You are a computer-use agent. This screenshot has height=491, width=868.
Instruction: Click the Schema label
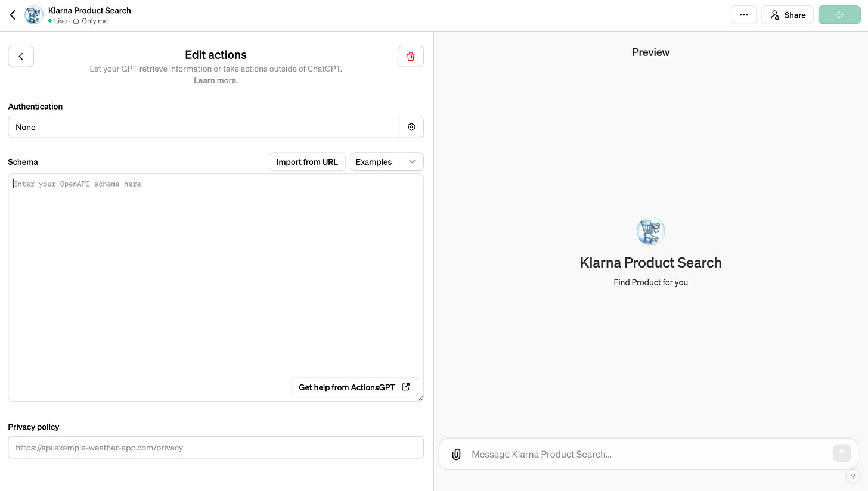coord(23,162)
